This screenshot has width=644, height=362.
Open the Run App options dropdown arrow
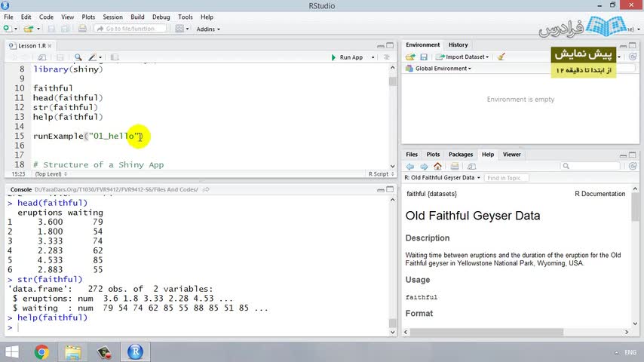[x=373, y=57]
